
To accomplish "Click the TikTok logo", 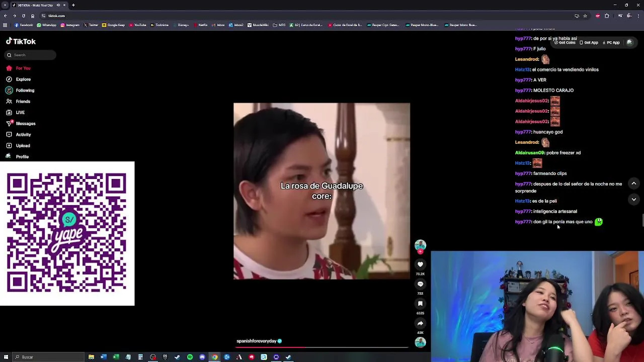I will (x=21, y=42).
